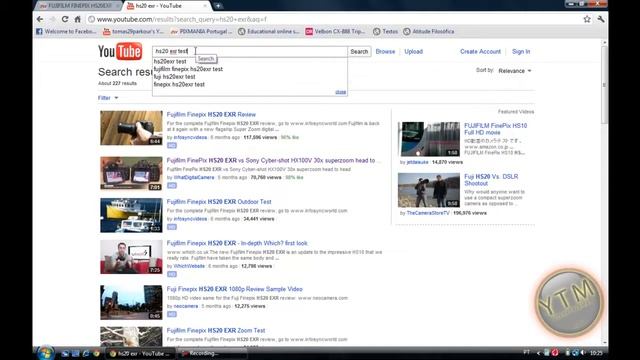Open featured FUJIFILM FinePix HS10 Full HD movie

(496, 129)
